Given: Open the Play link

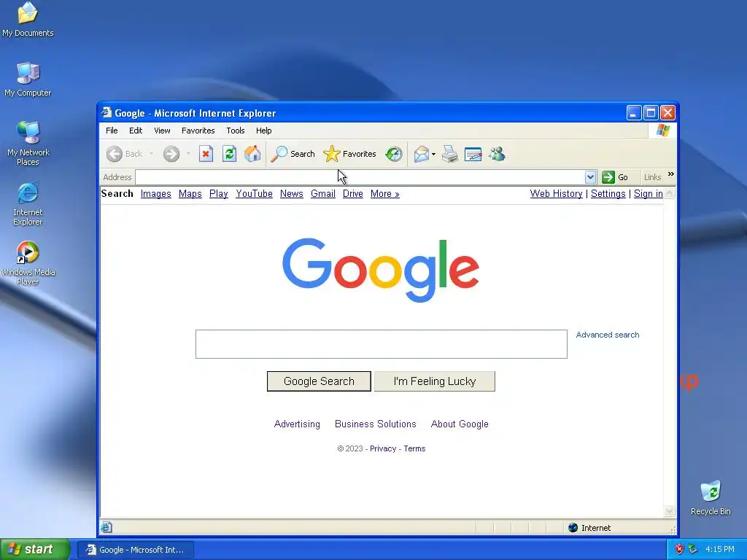Looking at the screenshot, I should click(x=219, y=194).
